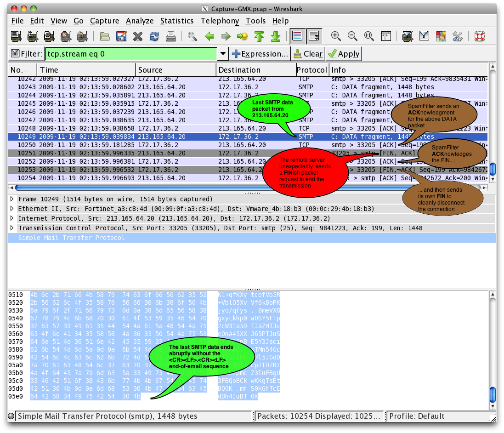Viewport: 504px width, 433px height.
Task: Open the Statistics menu
Action: coord(177,21)
